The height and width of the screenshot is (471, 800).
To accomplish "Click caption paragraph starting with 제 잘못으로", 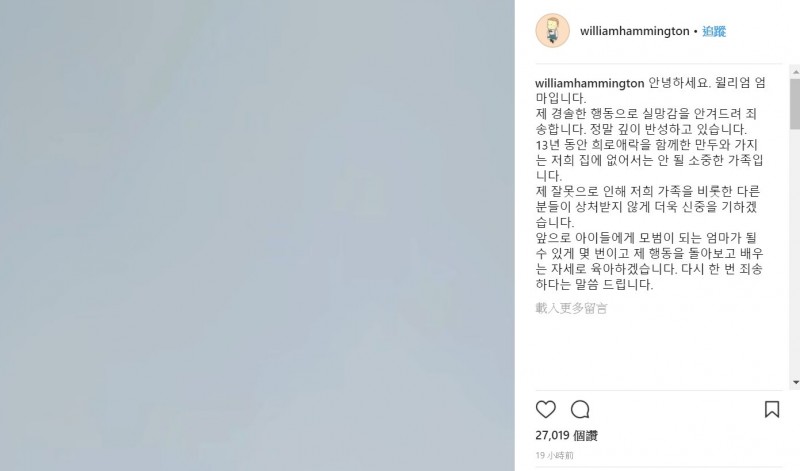I will tap(648, 207).
